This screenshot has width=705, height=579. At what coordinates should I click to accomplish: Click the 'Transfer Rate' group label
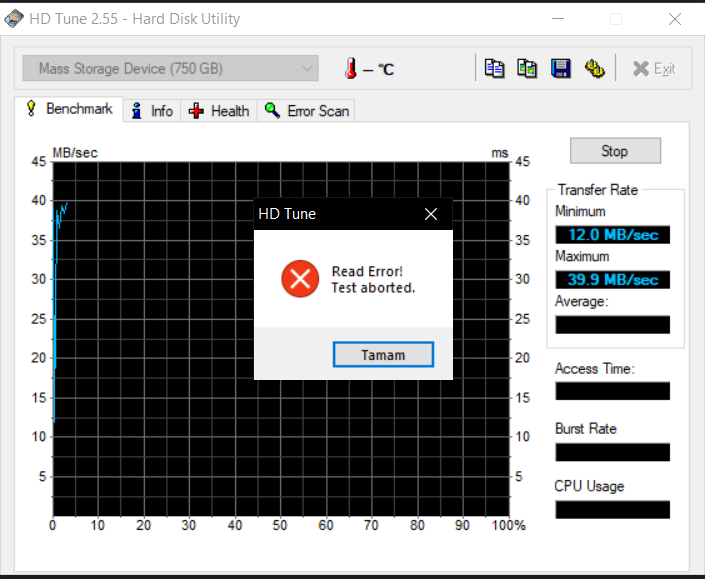pyautogui.click(x=598, y=190)
